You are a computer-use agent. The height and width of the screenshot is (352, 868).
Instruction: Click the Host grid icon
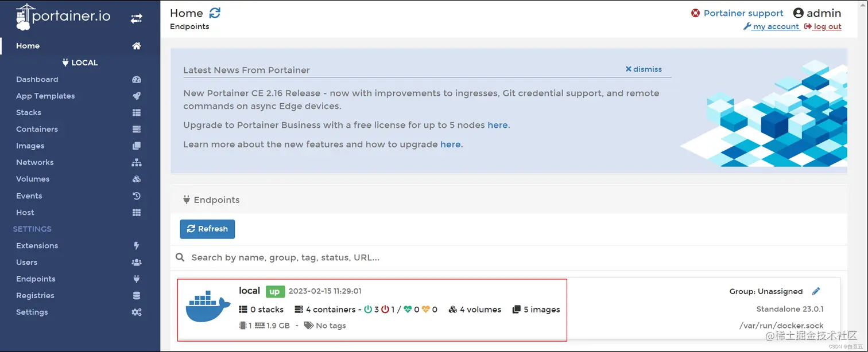(137, 212)
